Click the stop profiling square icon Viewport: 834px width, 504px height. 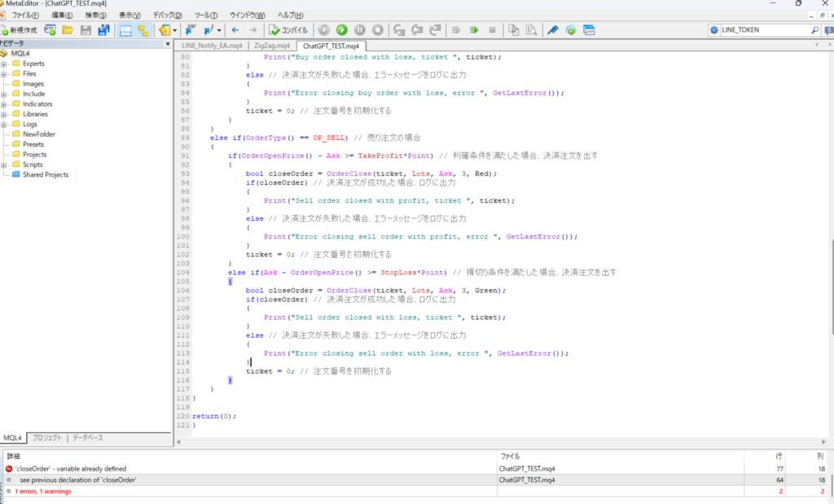pyautogui.click(x=492, y=30)
